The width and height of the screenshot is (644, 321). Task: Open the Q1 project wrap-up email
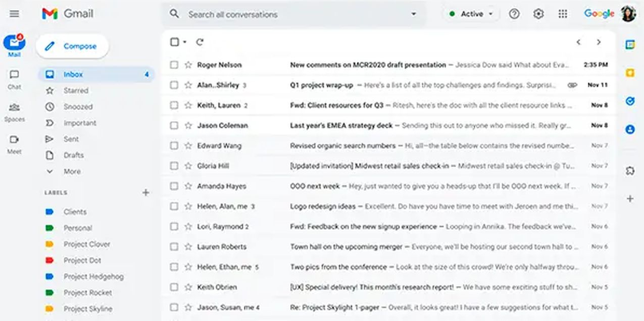pyautogui.click(x=321, y=85)
